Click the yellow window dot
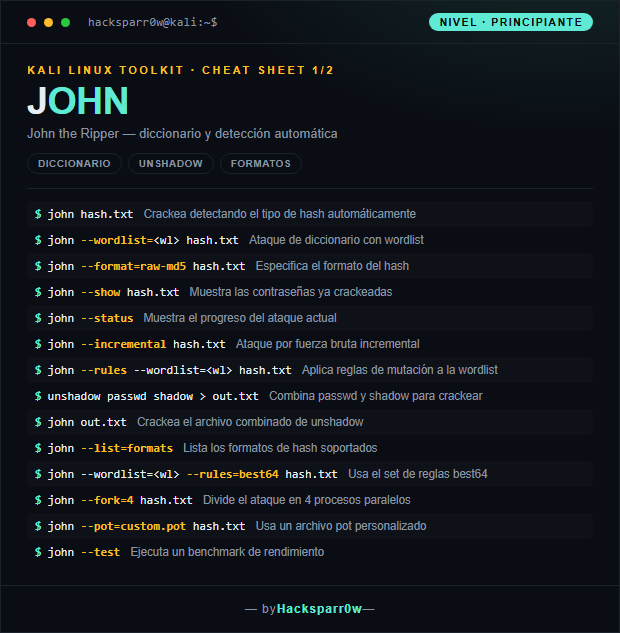The width and height of the screenshot is (620, 633). (x=48, y=23)
